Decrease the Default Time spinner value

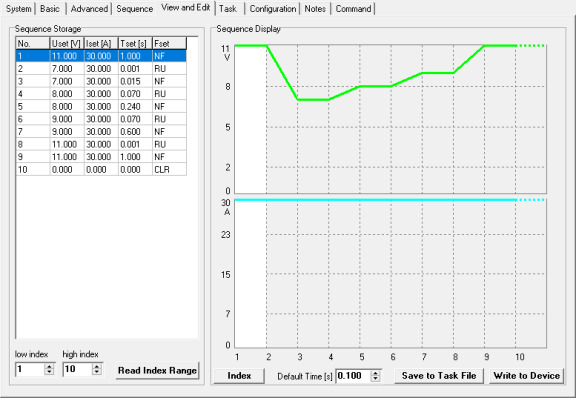point(375,379)
